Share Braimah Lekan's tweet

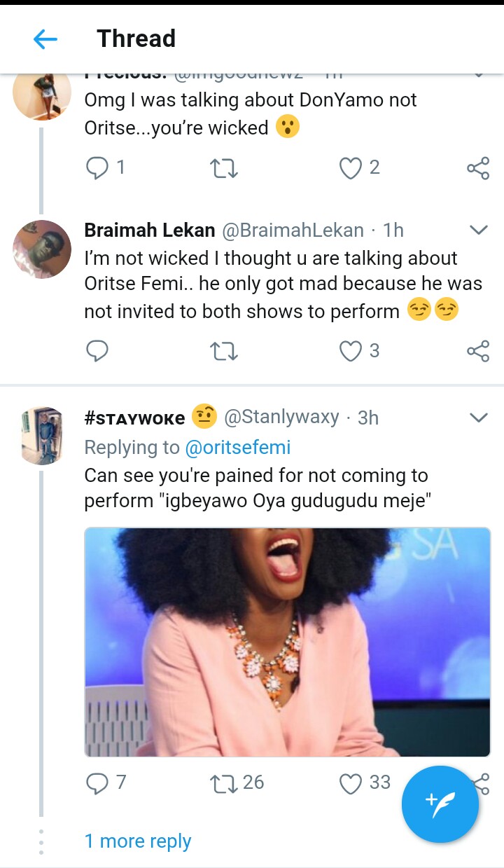pyautogui.click(x=477, y=350)
